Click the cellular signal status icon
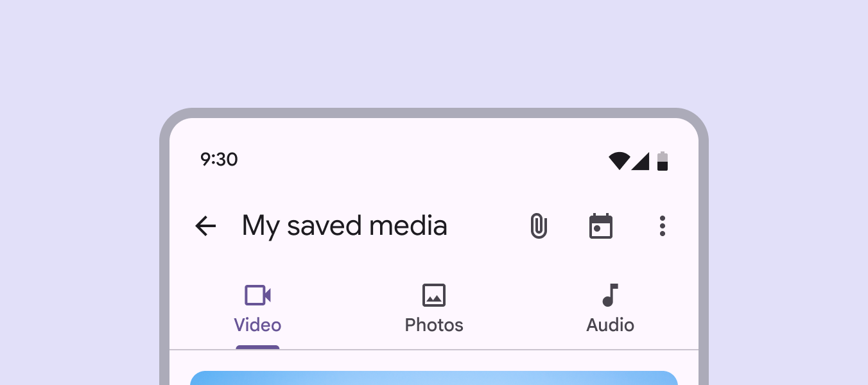The height and width of the screenshot is (385, 868). (x=641, y=161)
